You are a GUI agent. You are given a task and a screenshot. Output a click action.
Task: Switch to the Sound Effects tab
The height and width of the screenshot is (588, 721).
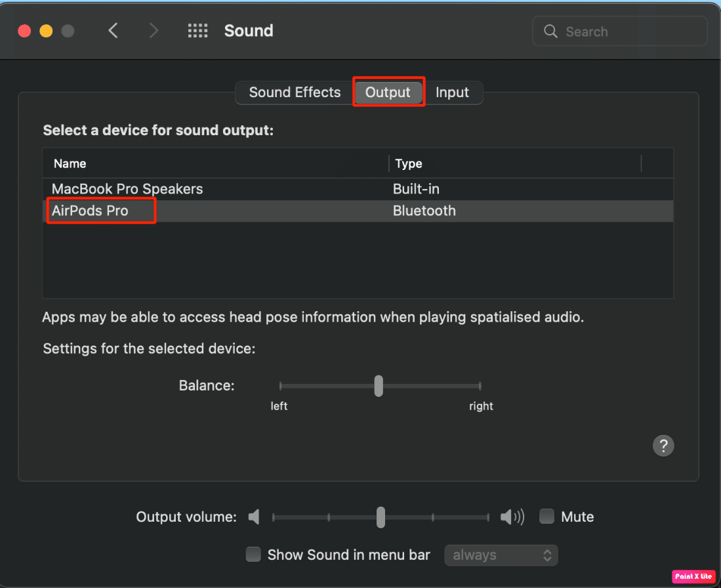(x=295, y=92)
